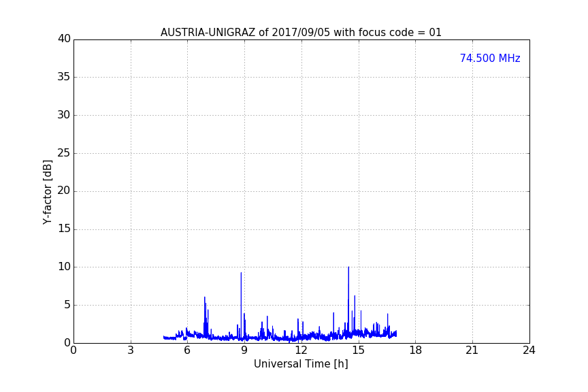Image resolution: width=588 pixels, height=392 pixels.
Task: Click the x-axis tick label '21'
Action: [x=472, y=350]
